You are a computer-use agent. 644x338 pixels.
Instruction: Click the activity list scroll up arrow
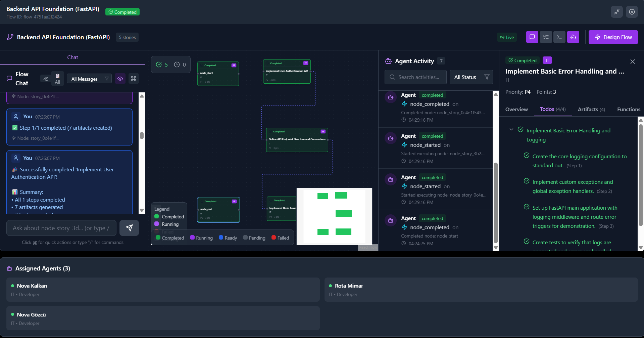tap(496, 94)
